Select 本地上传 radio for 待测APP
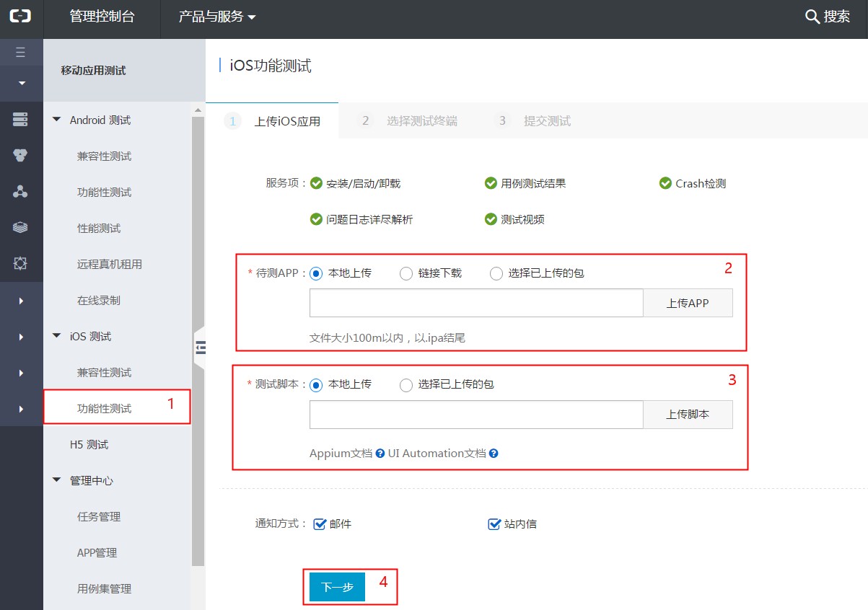 (x=316, y=273)
